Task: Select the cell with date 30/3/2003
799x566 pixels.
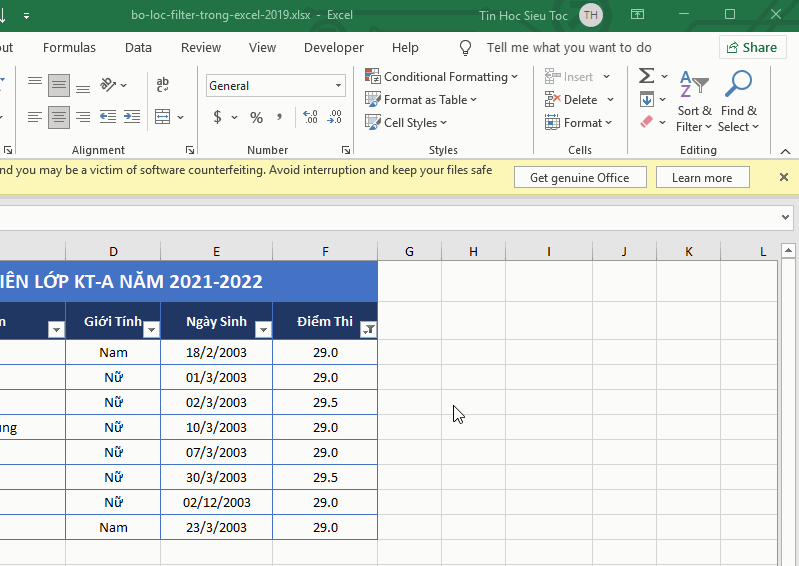Action: (x=217, y=477)
